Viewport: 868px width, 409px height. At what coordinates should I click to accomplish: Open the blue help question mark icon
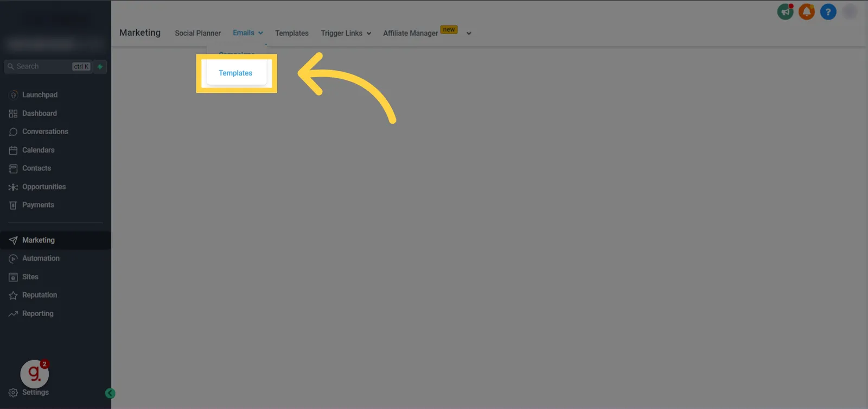click(828, 11)
